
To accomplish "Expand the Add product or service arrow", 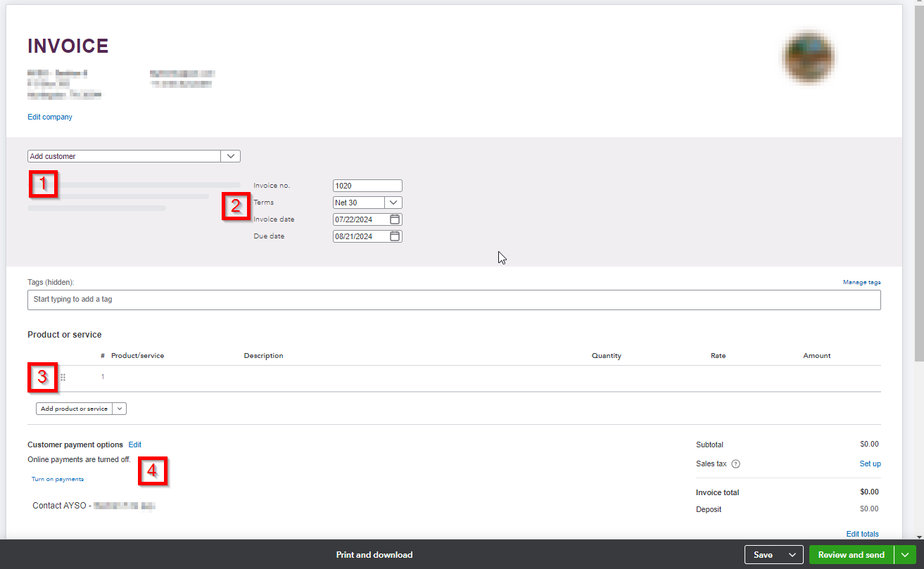I will click(119, 409).
